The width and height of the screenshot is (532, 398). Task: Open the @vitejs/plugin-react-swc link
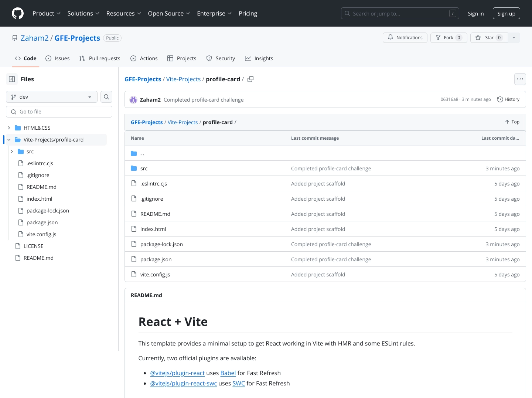[x=183, y=383]
